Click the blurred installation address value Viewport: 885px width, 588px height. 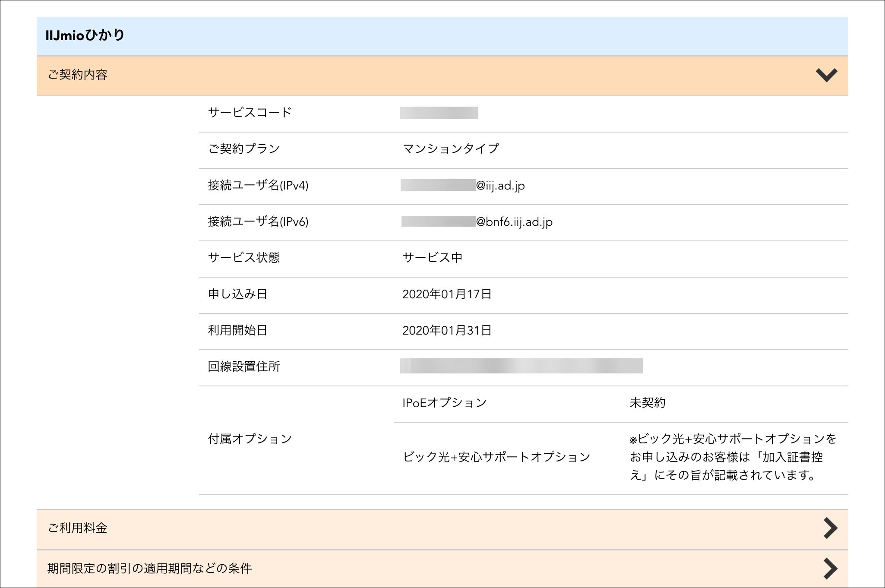522,366
